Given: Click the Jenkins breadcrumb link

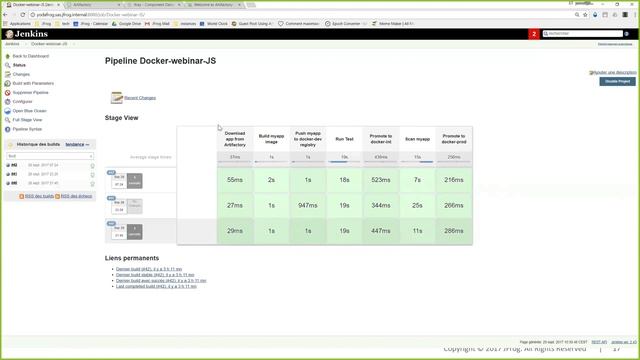Looking at the screenshot, I should tap(12, 44).
